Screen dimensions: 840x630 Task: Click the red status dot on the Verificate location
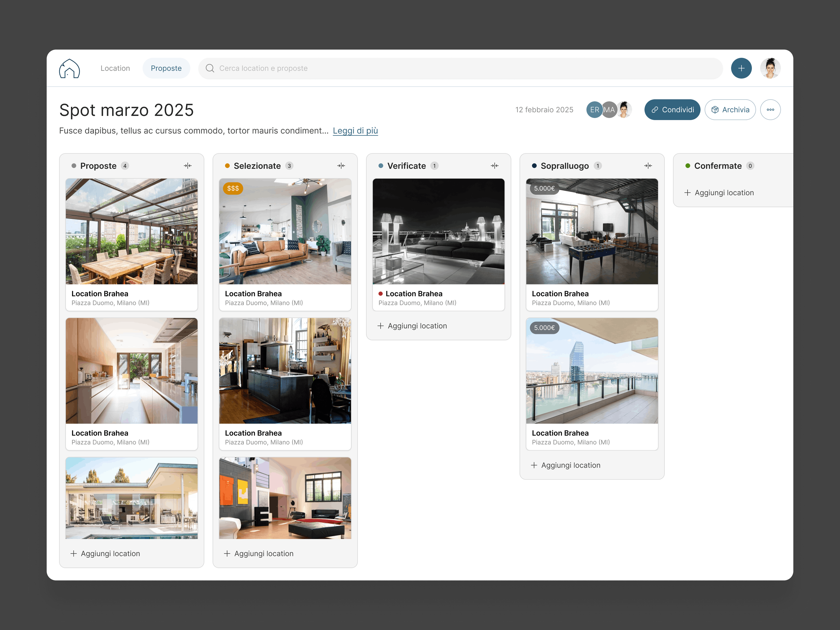381,294
